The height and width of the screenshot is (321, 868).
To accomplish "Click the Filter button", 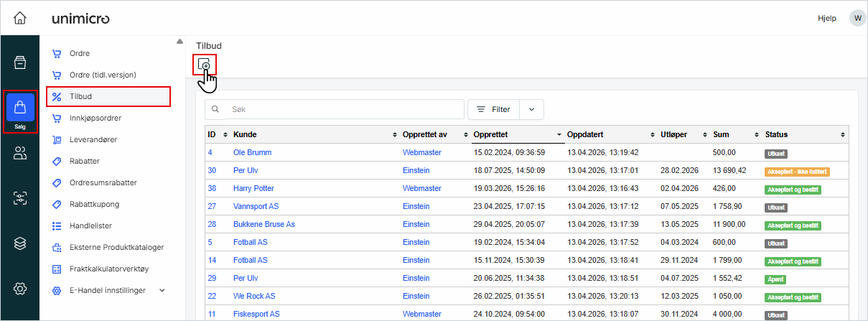I will point(493,109).
